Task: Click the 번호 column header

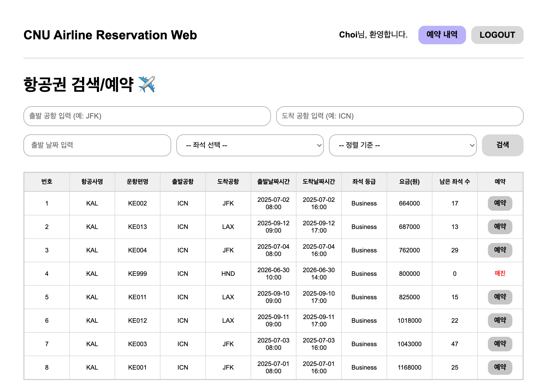Action: pos(47,182)
